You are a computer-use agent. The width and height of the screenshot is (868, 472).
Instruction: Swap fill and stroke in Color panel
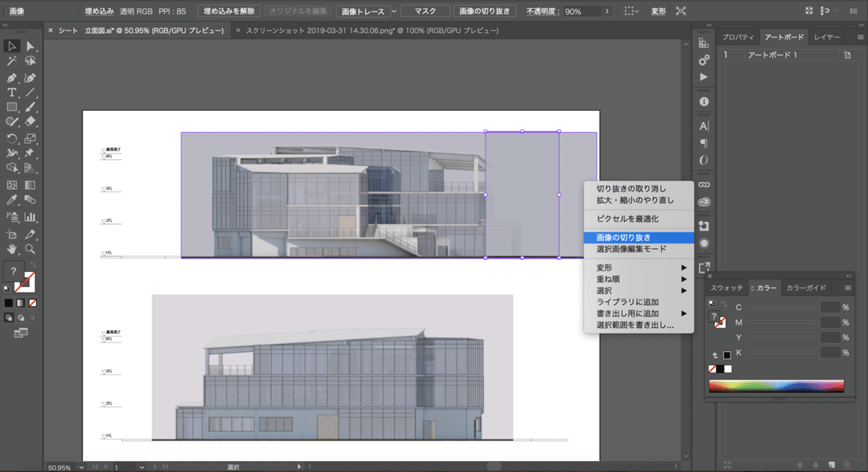tap(724, 304)
